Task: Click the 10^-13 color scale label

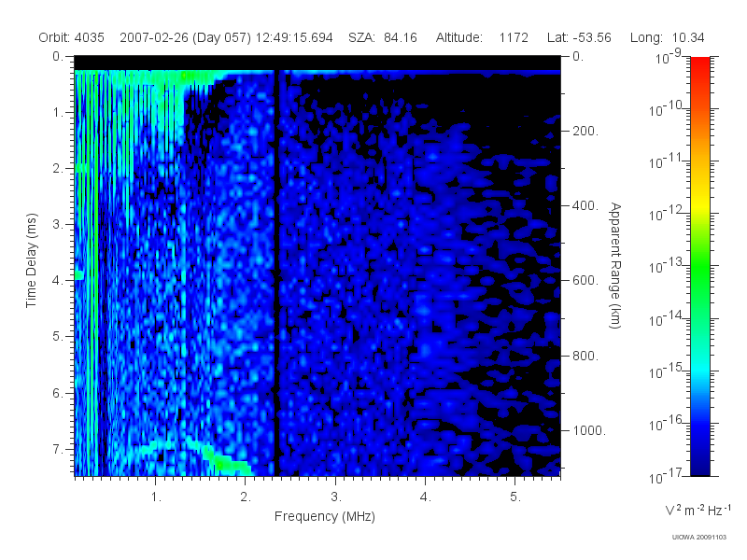Action: [665, 265]
